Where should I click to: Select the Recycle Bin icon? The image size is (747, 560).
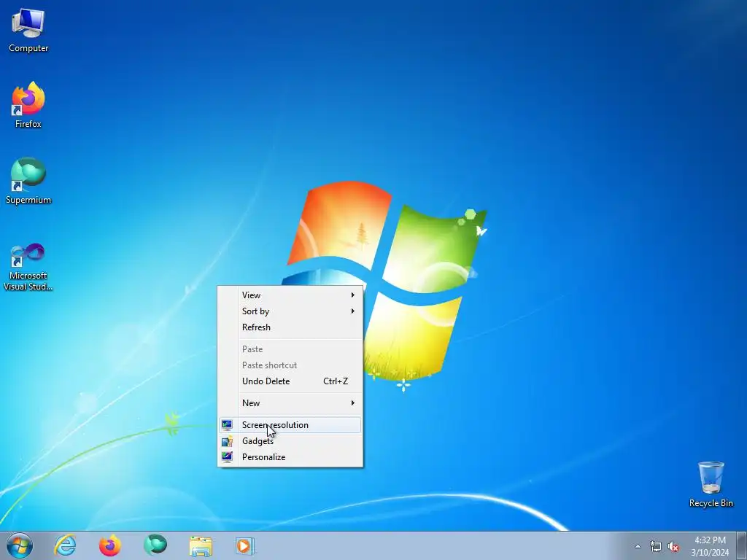pos(711,484)
